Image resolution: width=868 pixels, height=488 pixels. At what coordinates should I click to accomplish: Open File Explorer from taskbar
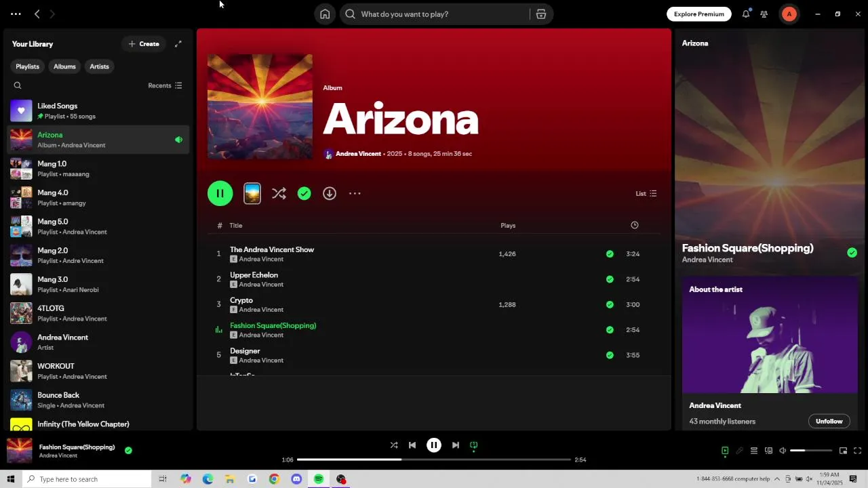(230, 479)
